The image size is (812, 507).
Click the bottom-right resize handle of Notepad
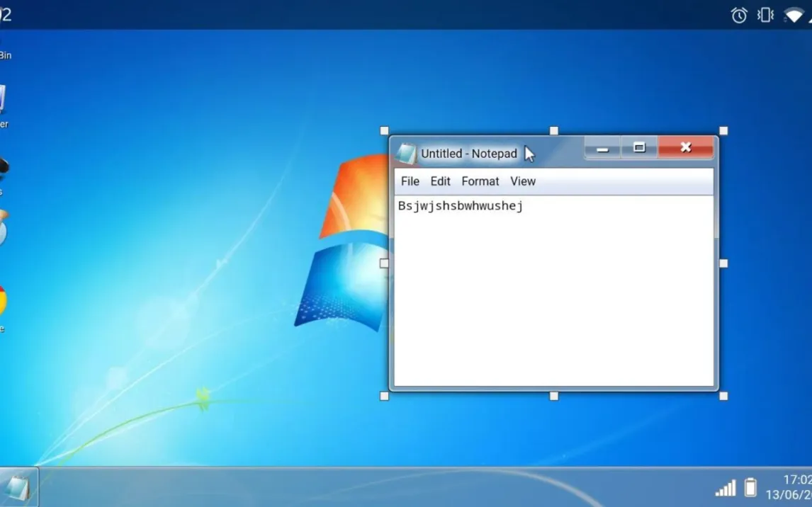coord(723,396)
